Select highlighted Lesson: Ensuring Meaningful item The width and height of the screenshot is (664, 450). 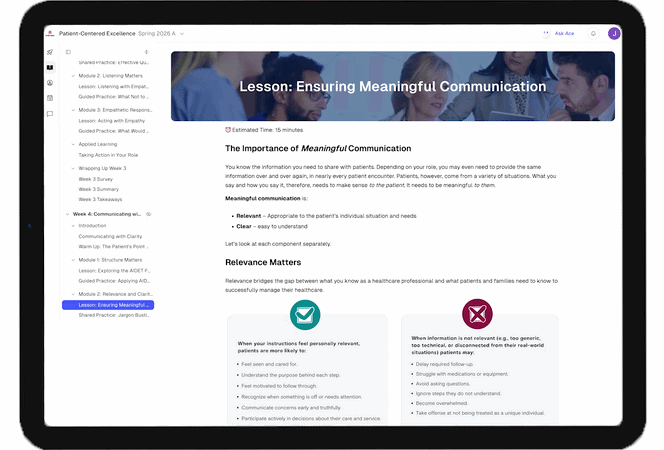(x=108, y=305)
